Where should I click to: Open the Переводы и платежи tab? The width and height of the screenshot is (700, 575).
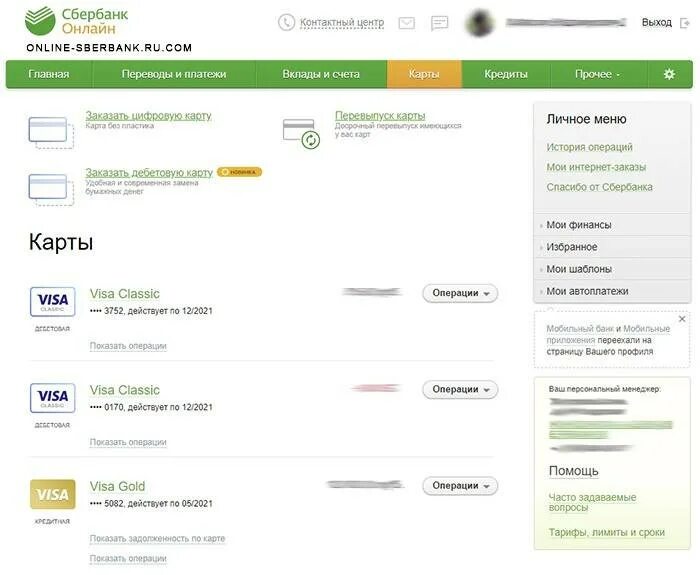174,74
